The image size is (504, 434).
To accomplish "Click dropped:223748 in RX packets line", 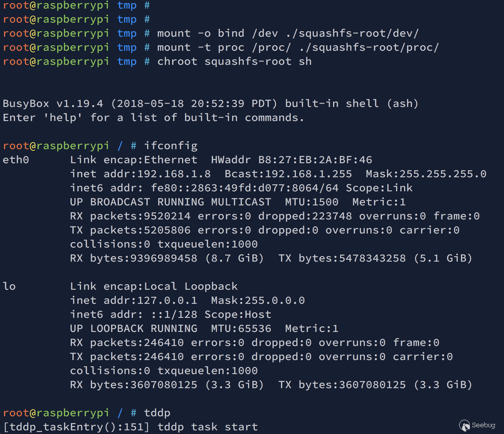I will (305, 216).
